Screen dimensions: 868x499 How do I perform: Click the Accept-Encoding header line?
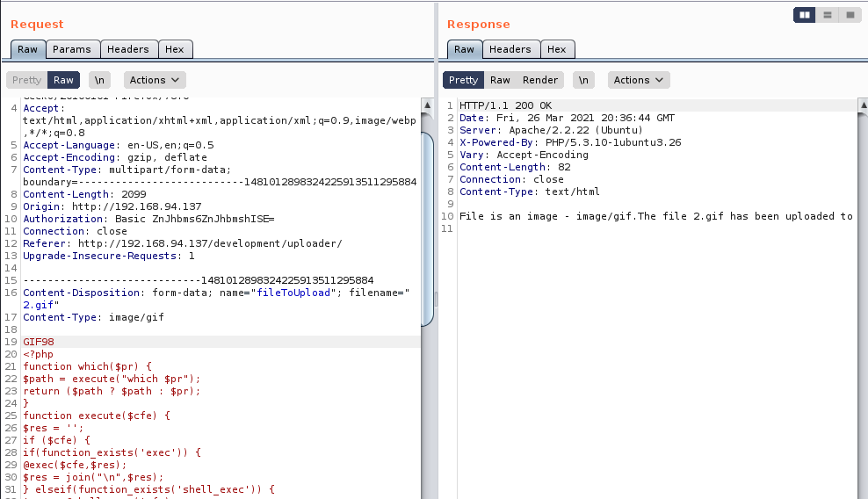pyautogui.click(x=114, y=157)
